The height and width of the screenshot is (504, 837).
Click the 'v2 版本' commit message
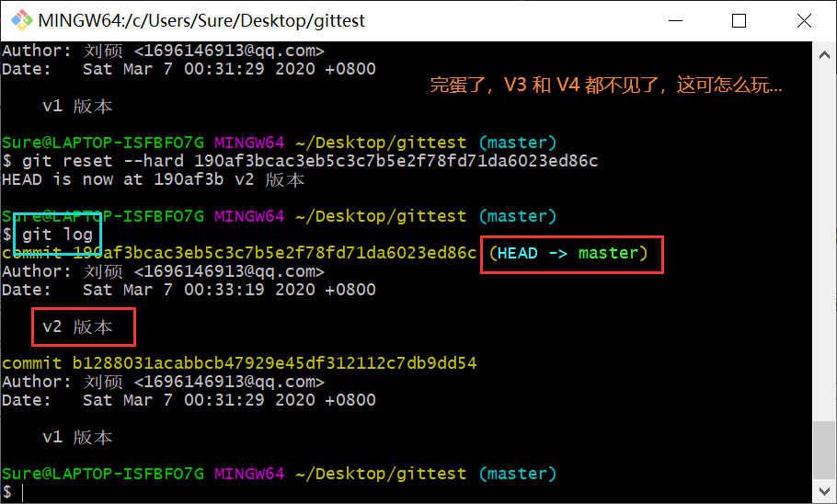pyautogui.click(x=78, y=326)
